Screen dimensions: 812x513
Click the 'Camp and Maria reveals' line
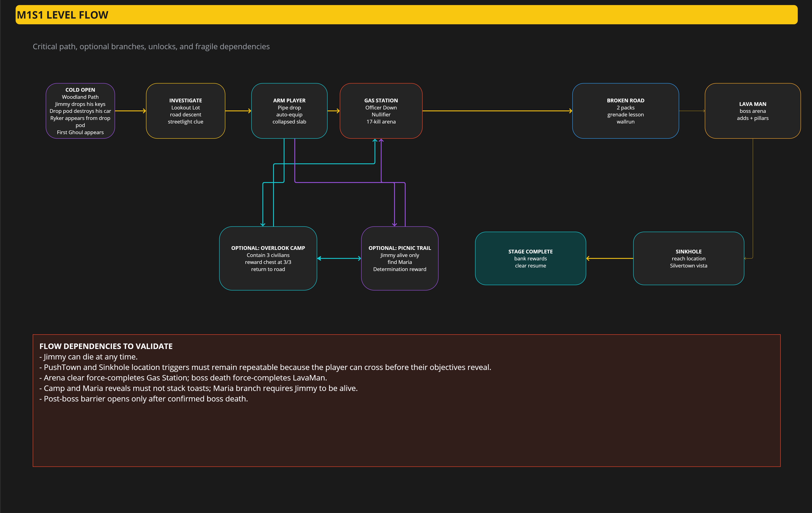coord(199,388)
